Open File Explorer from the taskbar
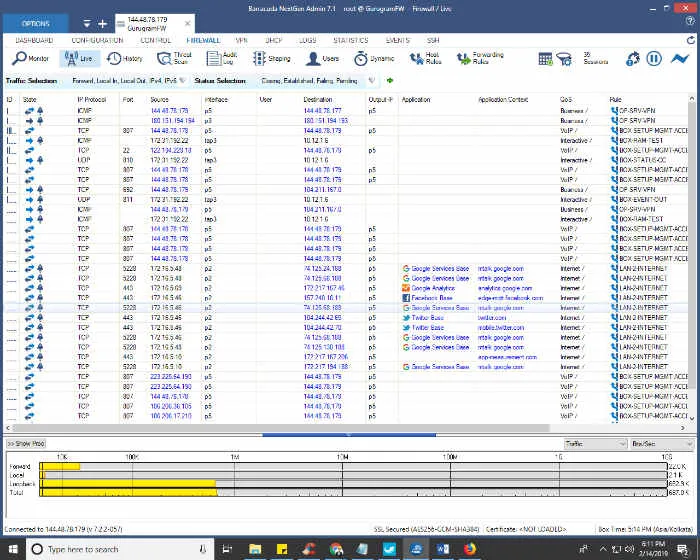The width and height of the screenshot is (700, 560). 255,549
